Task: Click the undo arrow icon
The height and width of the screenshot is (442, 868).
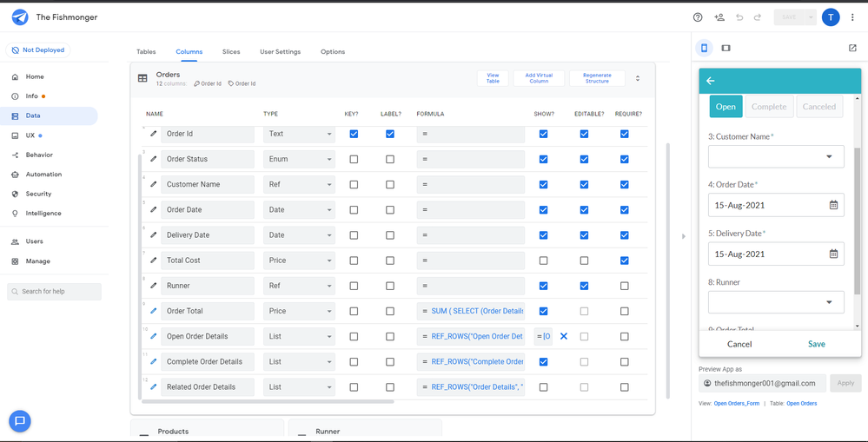Action: tap(739, 17)
